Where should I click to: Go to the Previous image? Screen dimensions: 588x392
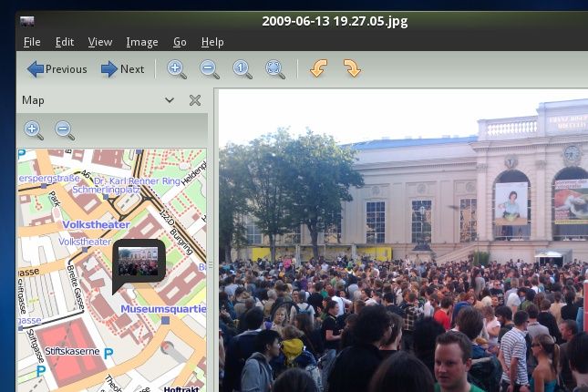[57, 69]
